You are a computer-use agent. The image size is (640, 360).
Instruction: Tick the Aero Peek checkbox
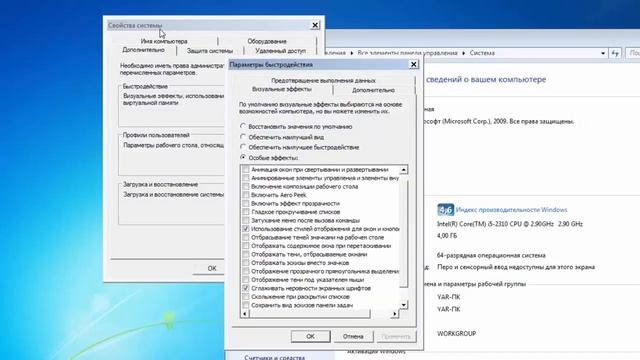[246, 195]
